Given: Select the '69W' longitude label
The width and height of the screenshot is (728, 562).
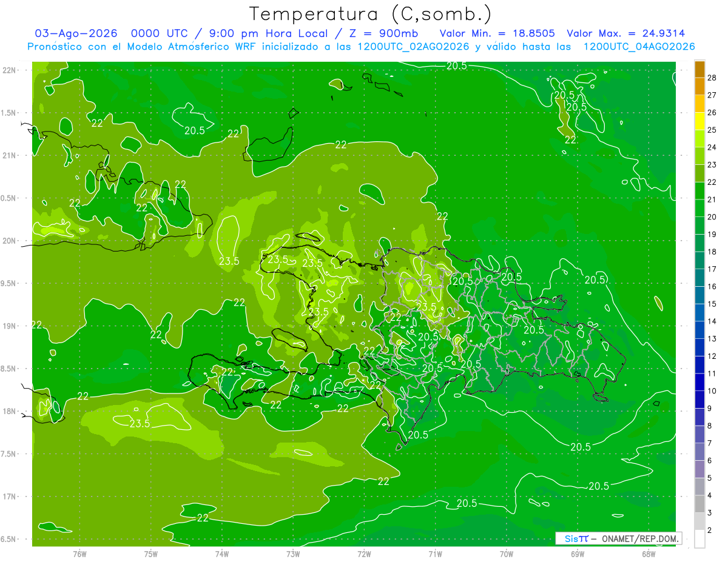Looking at the screenshot, I should 578,554.
